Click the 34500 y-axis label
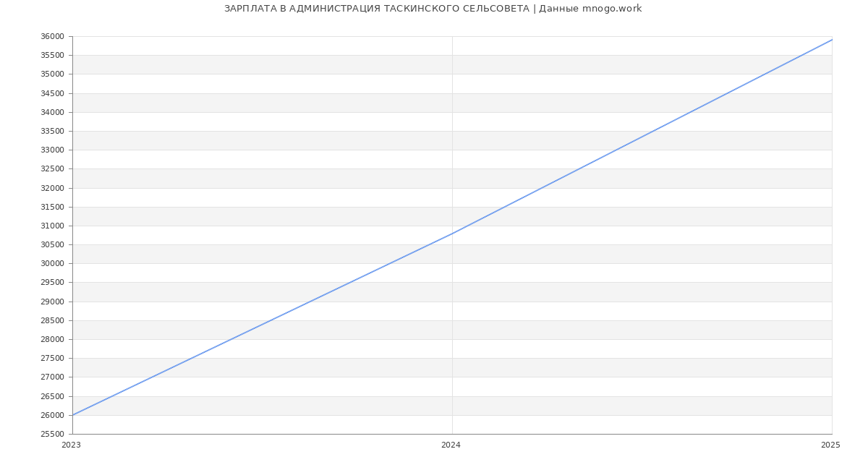 (x=51, y=93)
